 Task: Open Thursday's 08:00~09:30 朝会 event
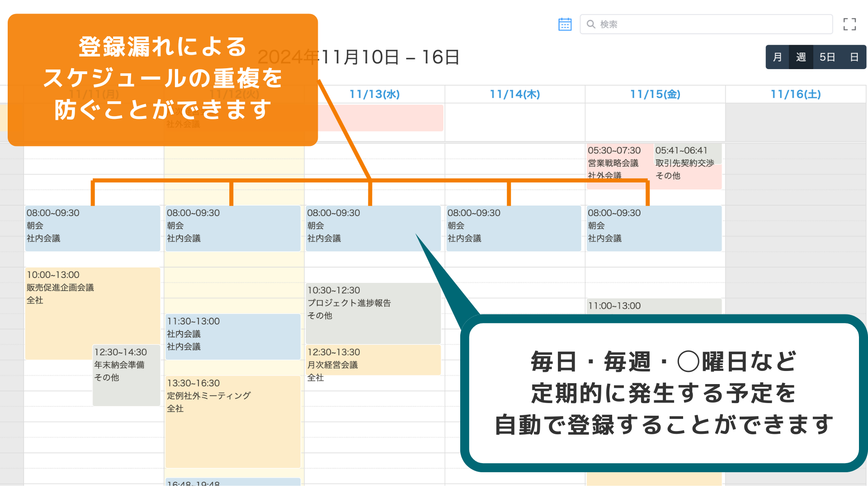514,228
